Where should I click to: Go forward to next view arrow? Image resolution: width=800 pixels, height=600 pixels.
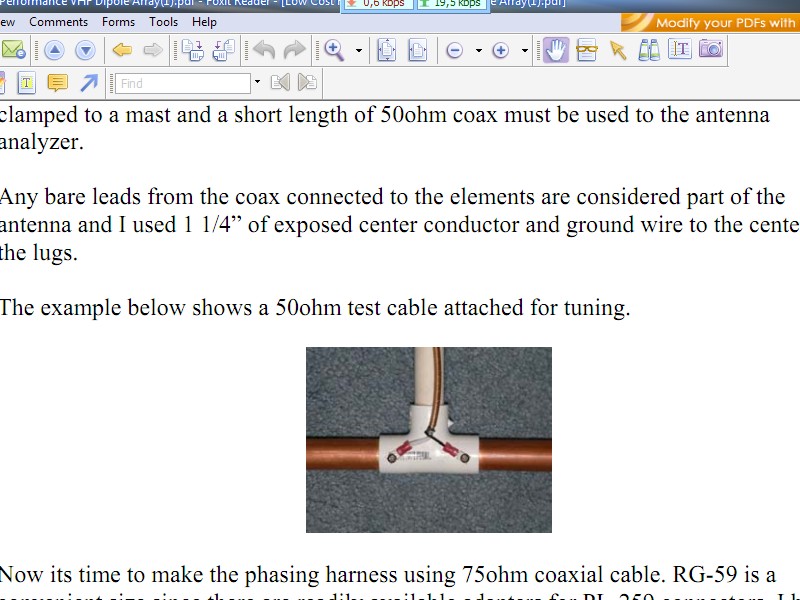[153, 50]
